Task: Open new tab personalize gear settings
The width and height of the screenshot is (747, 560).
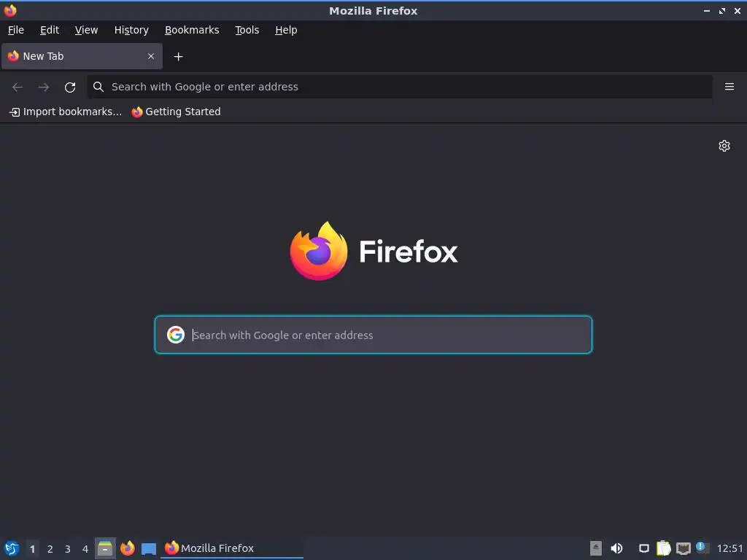Action: click(724, 146)
